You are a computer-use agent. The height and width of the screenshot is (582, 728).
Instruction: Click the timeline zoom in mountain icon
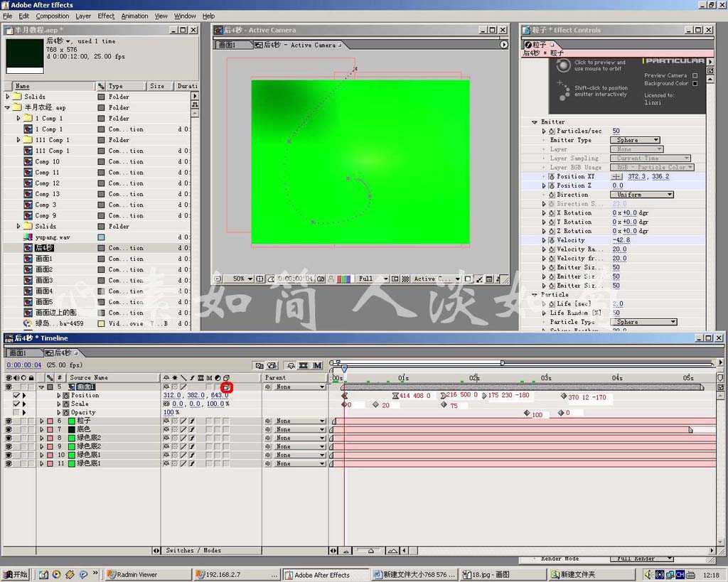(x=392, y=551)
